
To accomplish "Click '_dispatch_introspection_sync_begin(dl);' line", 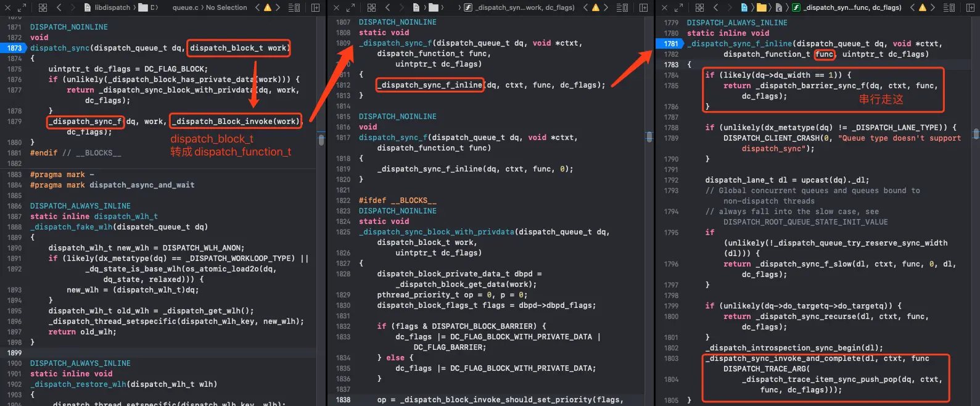I will coord(794,348).
